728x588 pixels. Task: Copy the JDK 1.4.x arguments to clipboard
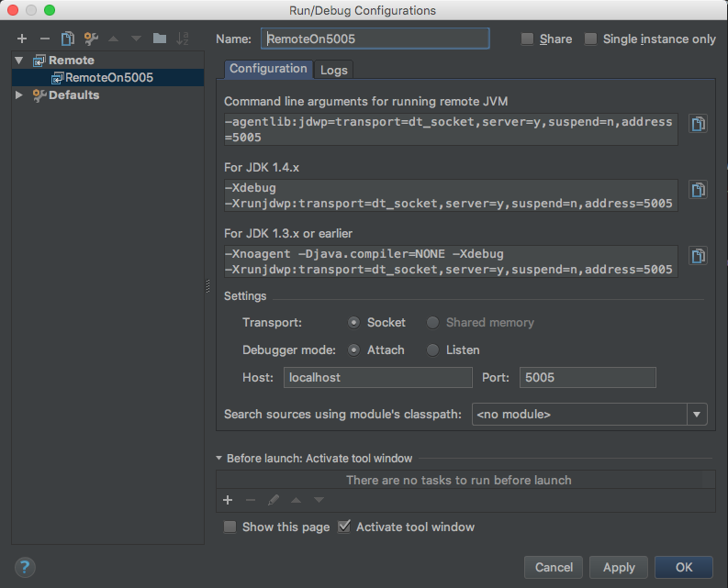[698, 190]
